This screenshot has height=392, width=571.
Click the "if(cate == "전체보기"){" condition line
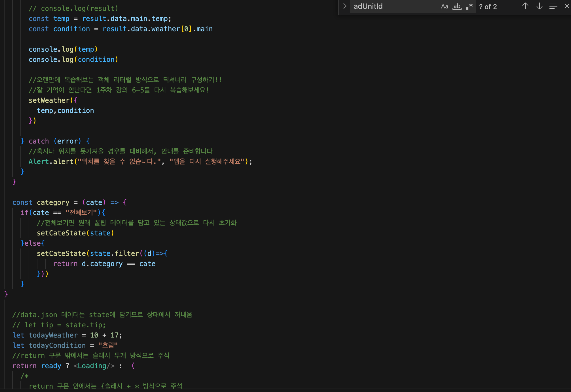pos(63,213)
